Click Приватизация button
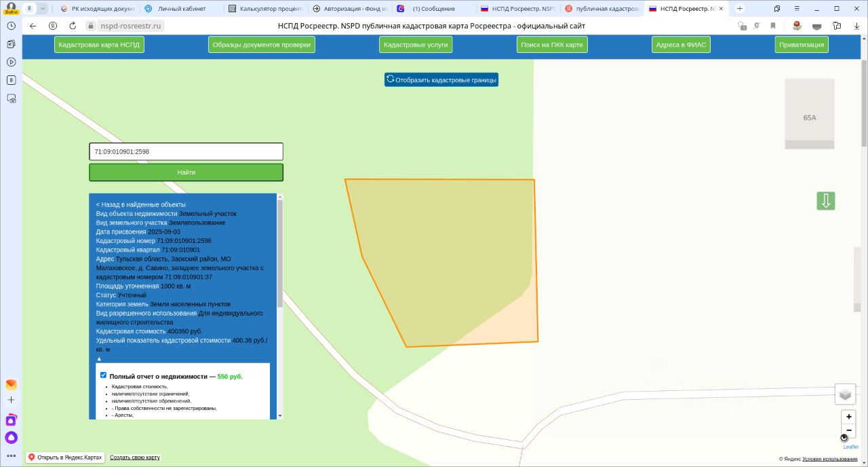Viewport: 868px width, 467px height. point(802,45)
